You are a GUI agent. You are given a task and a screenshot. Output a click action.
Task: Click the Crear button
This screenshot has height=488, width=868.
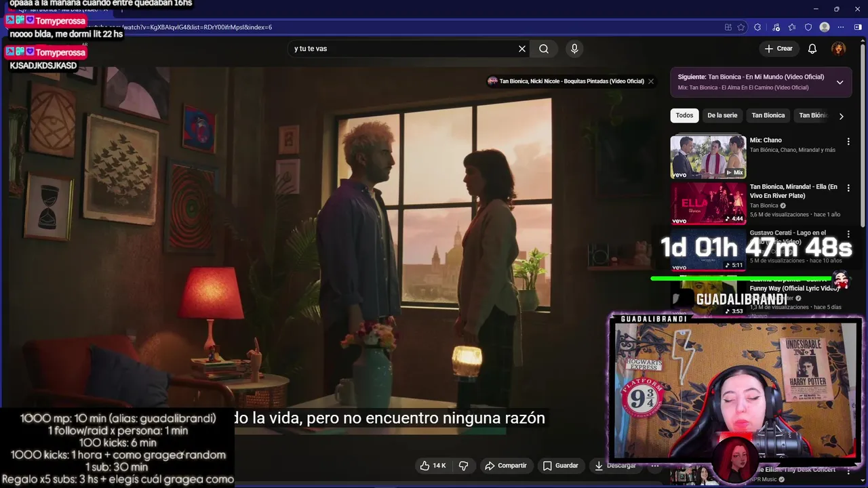tap(778, 49)
